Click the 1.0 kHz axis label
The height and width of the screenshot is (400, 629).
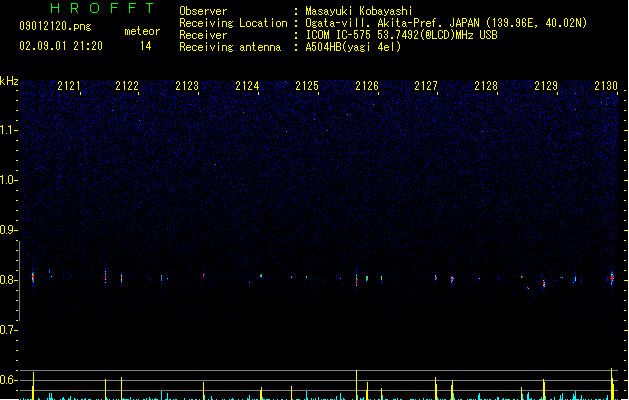tap(8, 180)
